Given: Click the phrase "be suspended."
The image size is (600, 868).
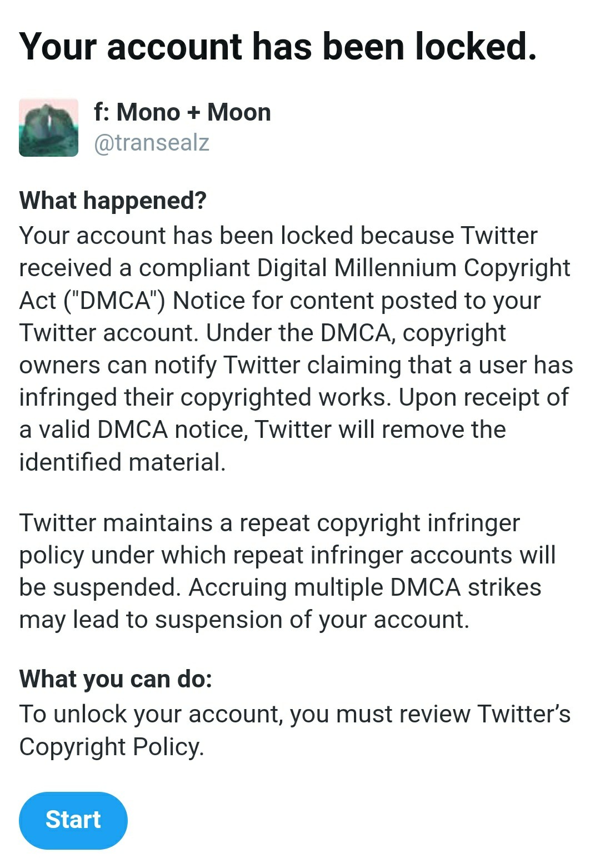Looking at the screenshot, I should coord(100,587).
